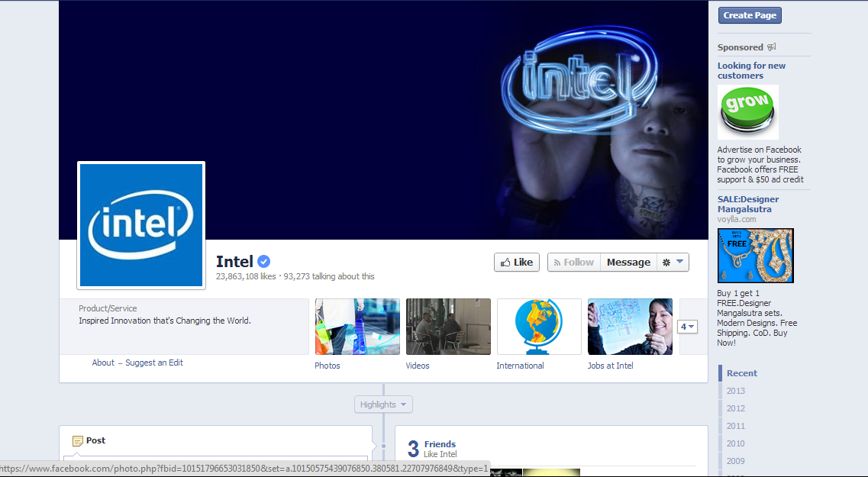Expand the Highlights dropdown
The width and height of the screenshot is (868, 477).
pyautogui.click(x=383, y=404)
